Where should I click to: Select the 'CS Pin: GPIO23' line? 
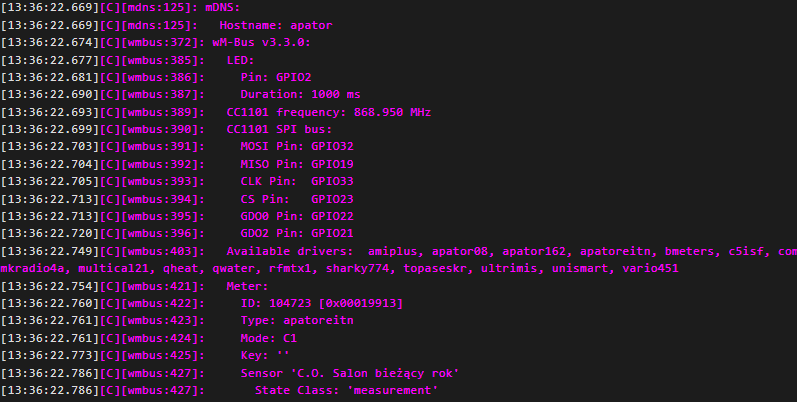point(297,199)
